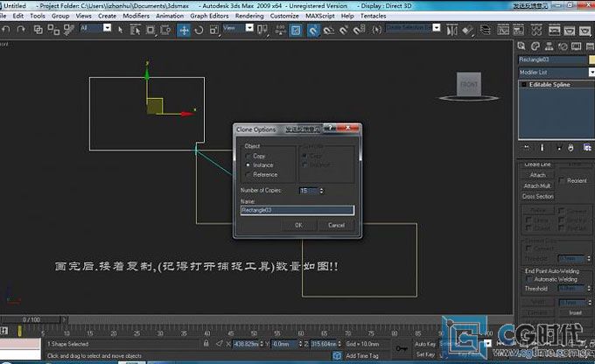Activate the Select and Link tool
595x364 pixels.
38,29
